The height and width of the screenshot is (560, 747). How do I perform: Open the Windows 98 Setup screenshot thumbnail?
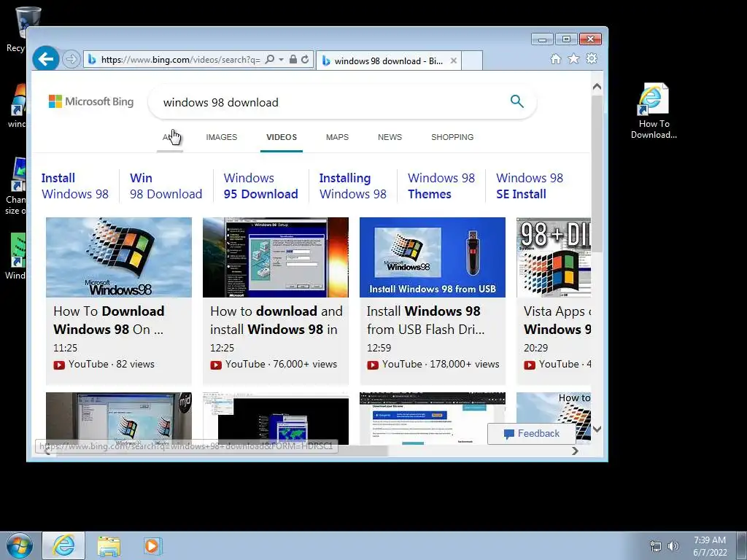coord(275,257)
